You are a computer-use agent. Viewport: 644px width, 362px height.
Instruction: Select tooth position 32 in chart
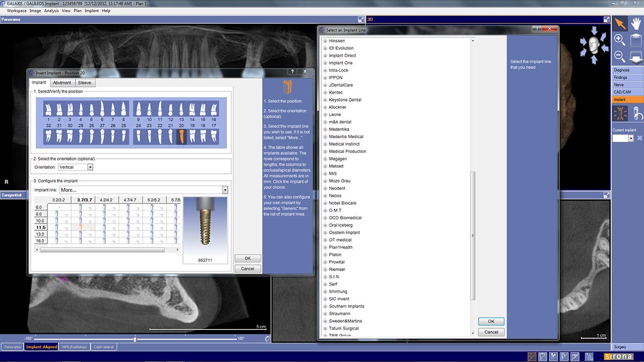(49, 136)
